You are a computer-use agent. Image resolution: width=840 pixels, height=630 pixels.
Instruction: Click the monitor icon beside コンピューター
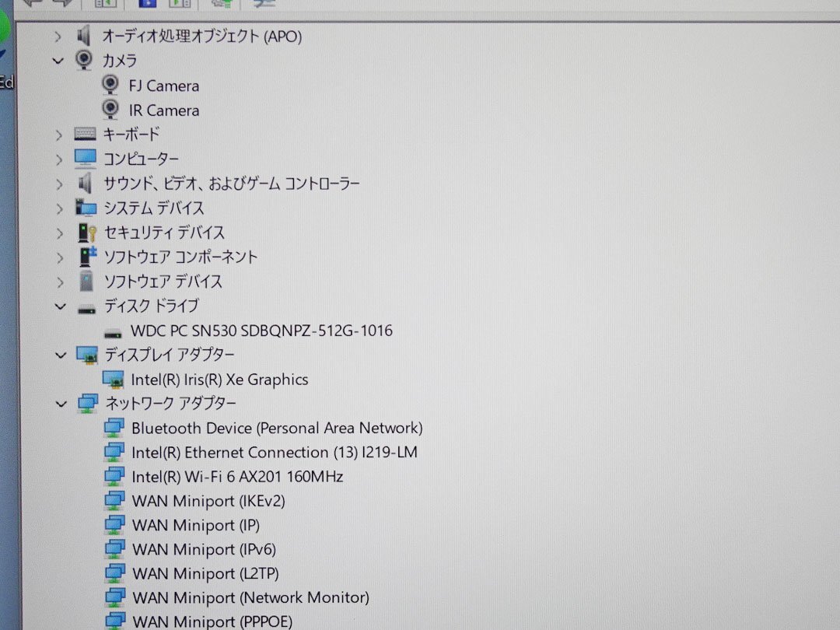(86, 159)
